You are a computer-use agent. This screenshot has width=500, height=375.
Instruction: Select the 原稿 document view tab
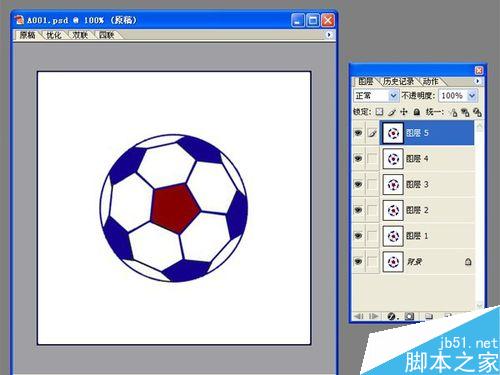[27, 35]
